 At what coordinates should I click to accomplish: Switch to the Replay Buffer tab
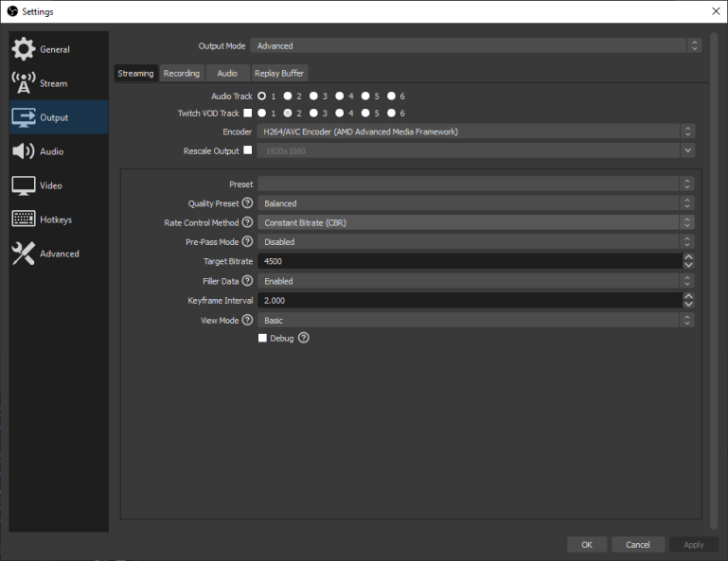[279, 73]
